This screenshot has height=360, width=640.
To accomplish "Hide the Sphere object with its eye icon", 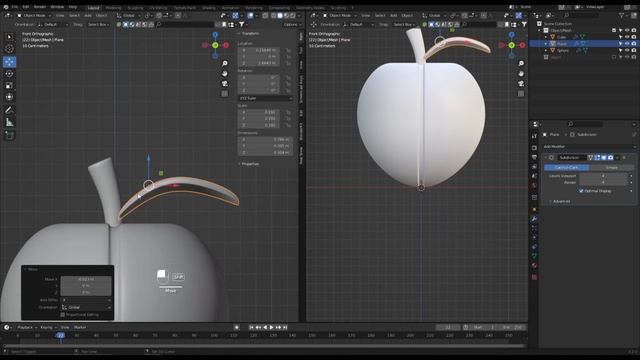I will click(627, 50).
